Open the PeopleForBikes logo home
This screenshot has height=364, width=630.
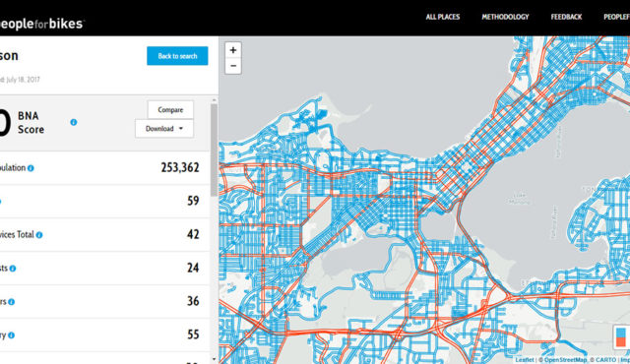[41, 24]
